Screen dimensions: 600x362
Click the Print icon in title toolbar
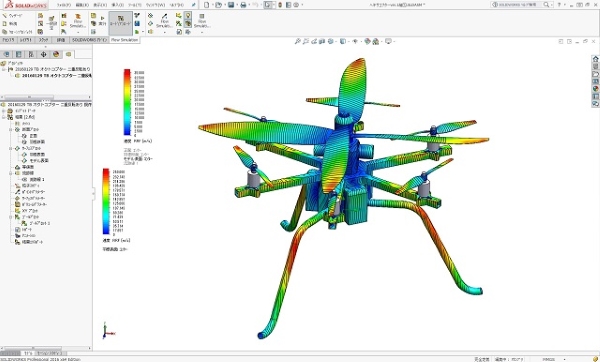click(x=243, y=5)
